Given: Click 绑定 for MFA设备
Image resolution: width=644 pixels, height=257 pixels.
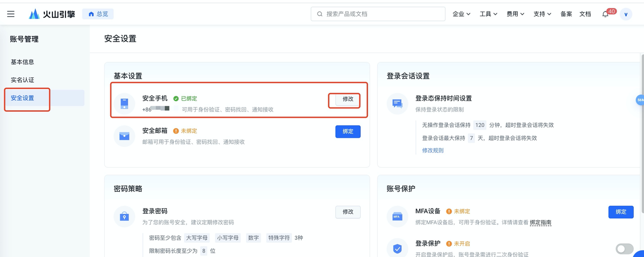Looking at the screenshot, I should [621, 212].
